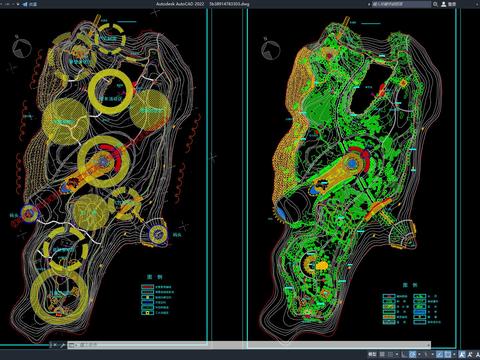Click the user sign-in account icon
Viewport: 480px width, 360px height.
point(444,4)
